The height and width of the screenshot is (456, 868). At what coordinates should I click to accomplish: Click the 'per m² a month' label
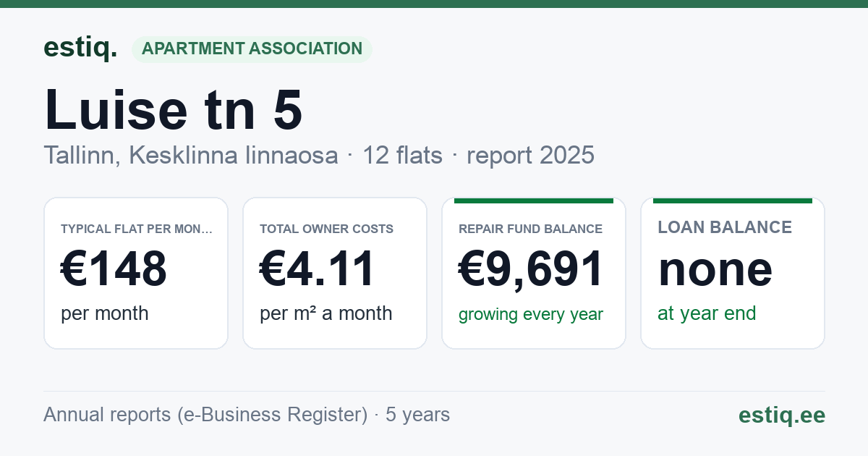point(326,313)
